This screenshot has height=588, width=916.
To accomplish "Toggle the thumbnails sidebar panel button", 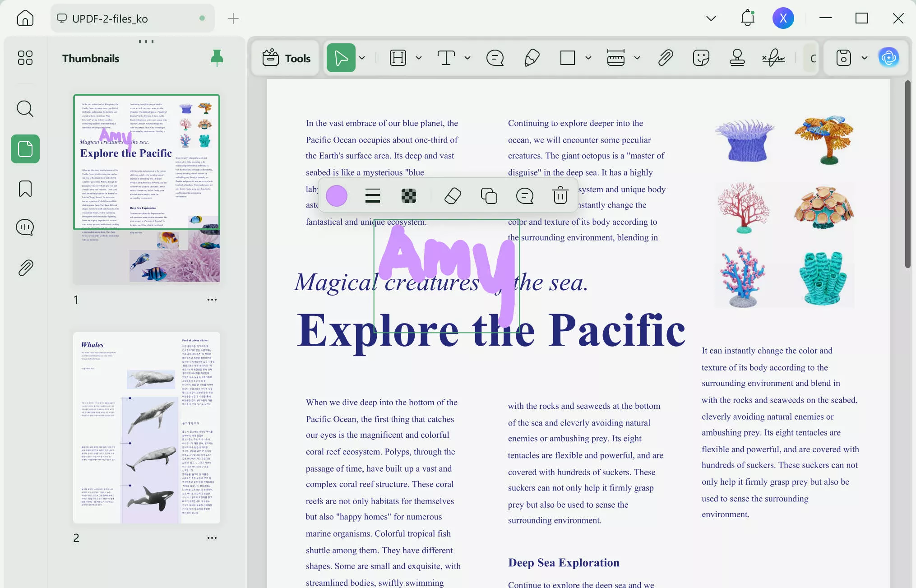I will (25, 149).
